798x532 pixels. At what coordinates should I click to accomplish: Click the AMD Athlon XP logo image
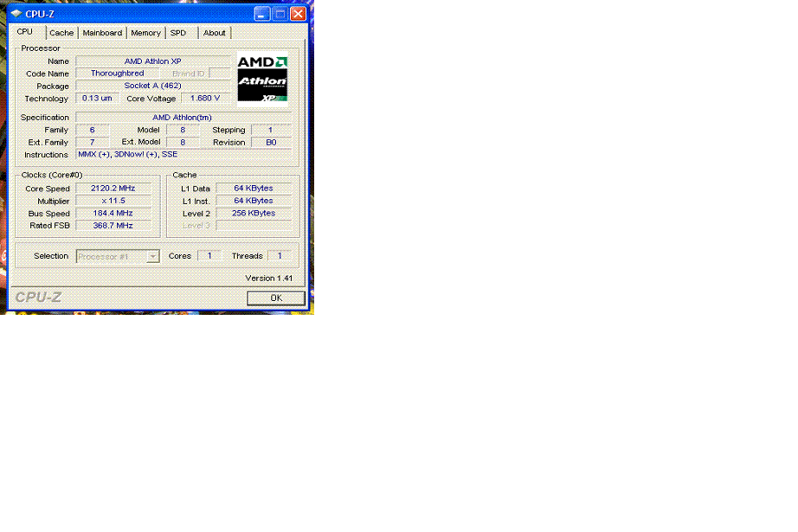pyautogui.click(x=262, y=79)
